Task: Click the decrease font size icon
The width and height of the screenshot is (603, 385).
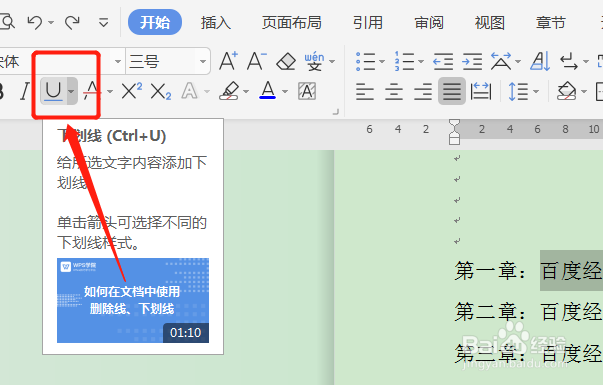Action: 257,61
